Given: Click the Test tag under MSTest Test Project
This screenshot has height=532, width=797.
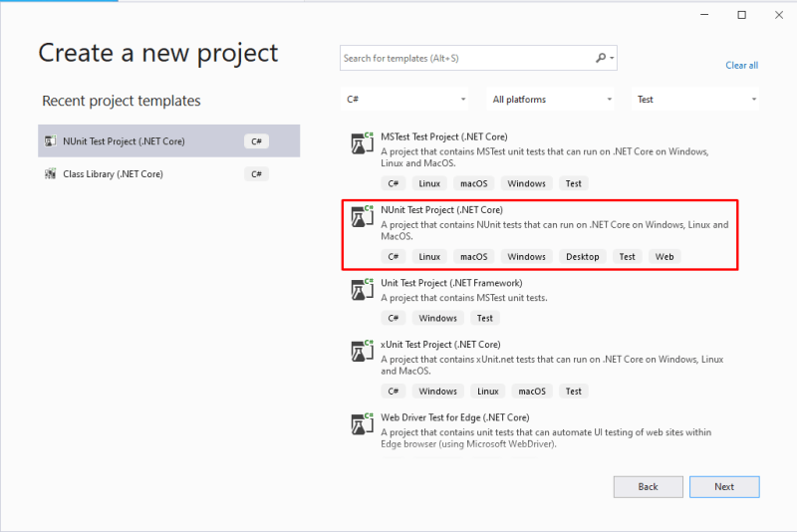Looking at the screenshot, I should (574, 183).
